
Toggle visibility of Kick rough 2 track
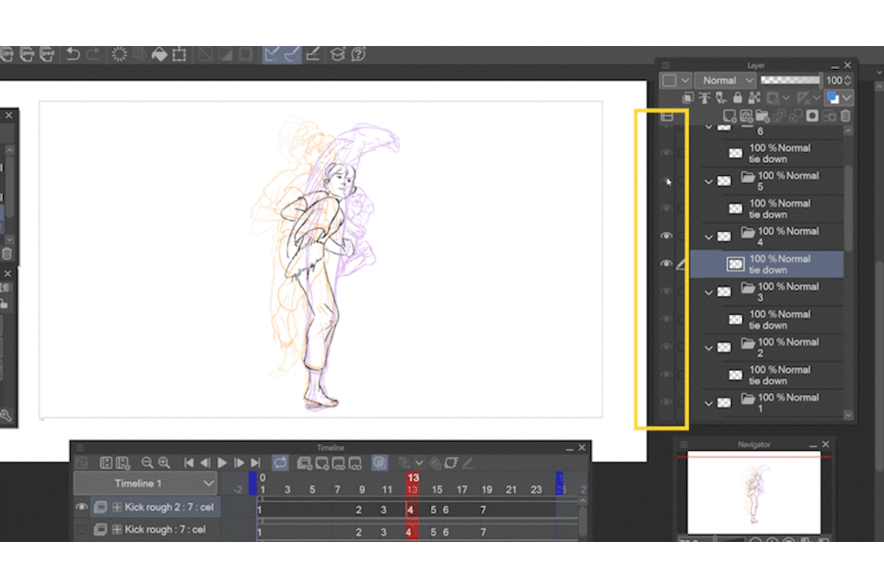click(x=82, y=507)
